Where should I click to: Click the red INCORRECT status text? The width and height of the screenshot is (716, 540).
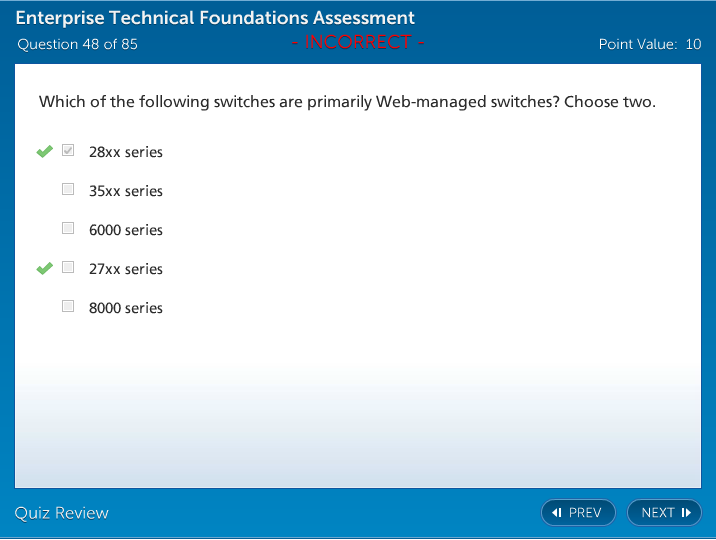pos(358,42)
